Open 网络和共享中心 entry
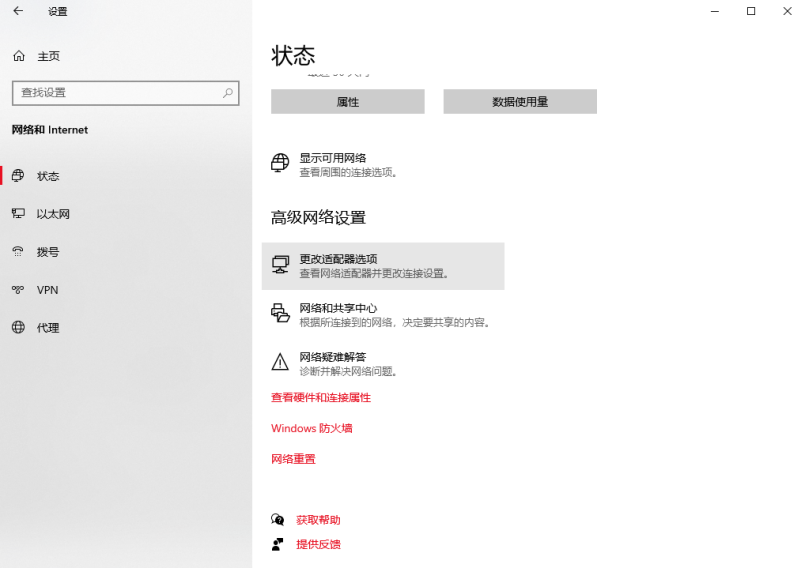 pos(383,315)
